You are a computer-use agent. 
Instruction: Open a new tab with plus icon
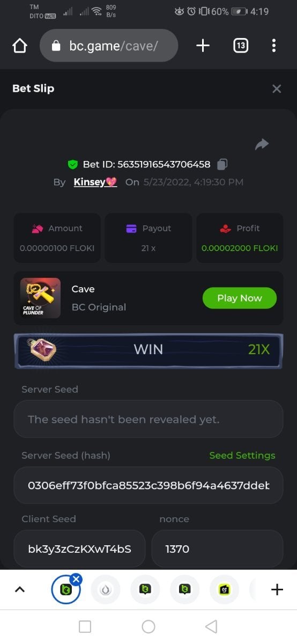click(203, 46)
